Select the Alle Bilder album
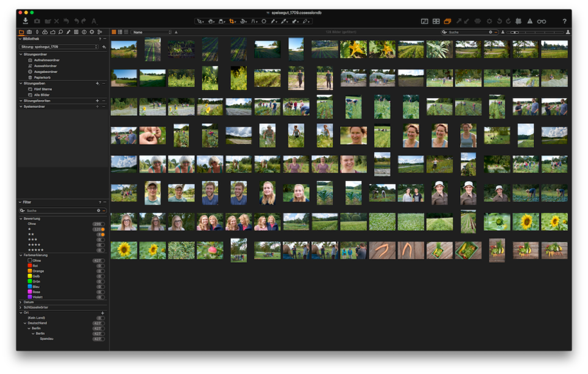 [x=42, y=95]
